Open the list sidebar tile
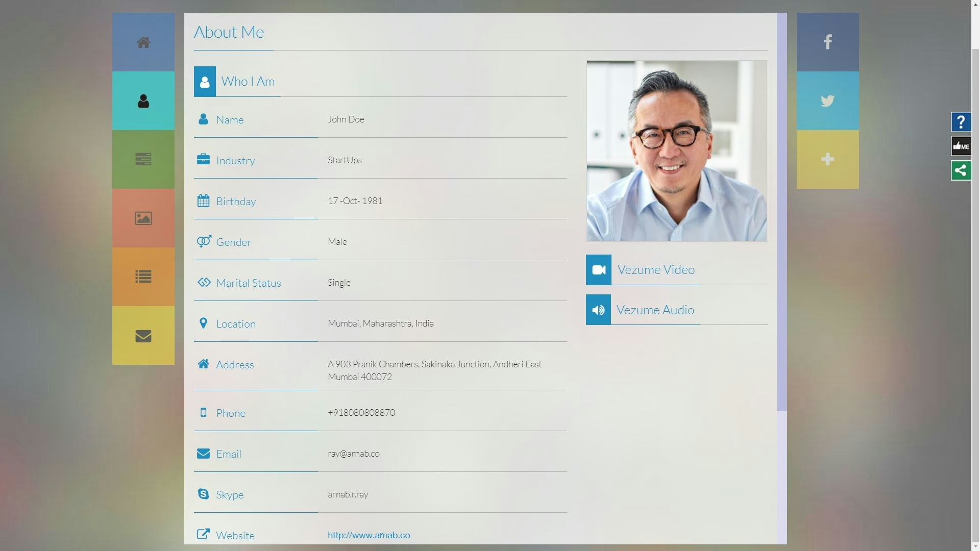This screenshot has width=980, height=551. pyautogui.click(x=143, y=277)
